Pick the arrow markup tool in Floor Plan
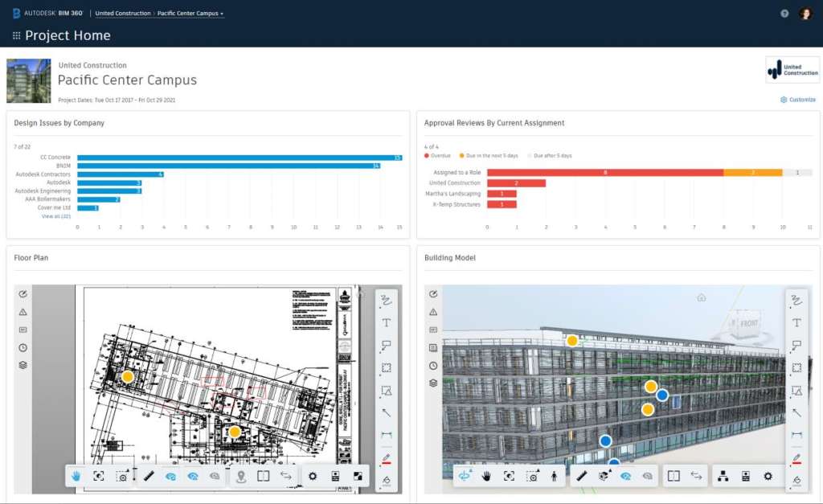The height and width of the screenshot is (504, 823). pyautogui.click(x=387, y=412)
